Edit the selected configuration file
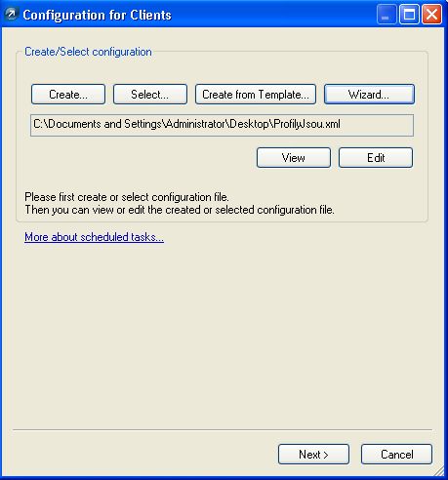This screenshot has height=480, width=448. pyautogui.click(x=376, y=158)
